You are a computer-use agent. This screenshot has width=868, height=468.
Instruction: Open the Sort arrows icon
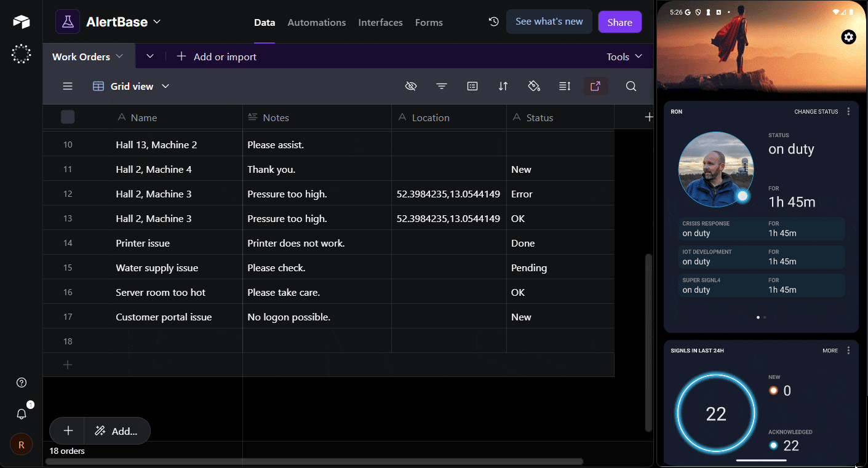503,86
